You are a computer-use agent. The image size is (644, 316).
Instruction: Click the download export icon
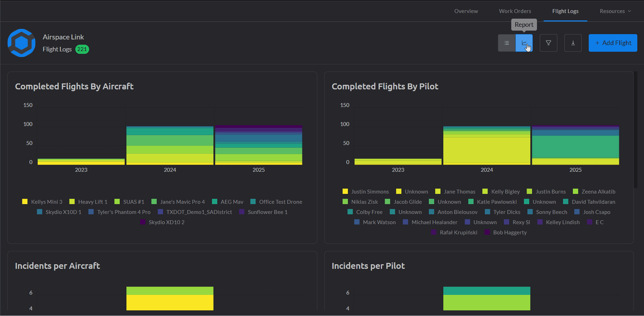click(573, 43)
